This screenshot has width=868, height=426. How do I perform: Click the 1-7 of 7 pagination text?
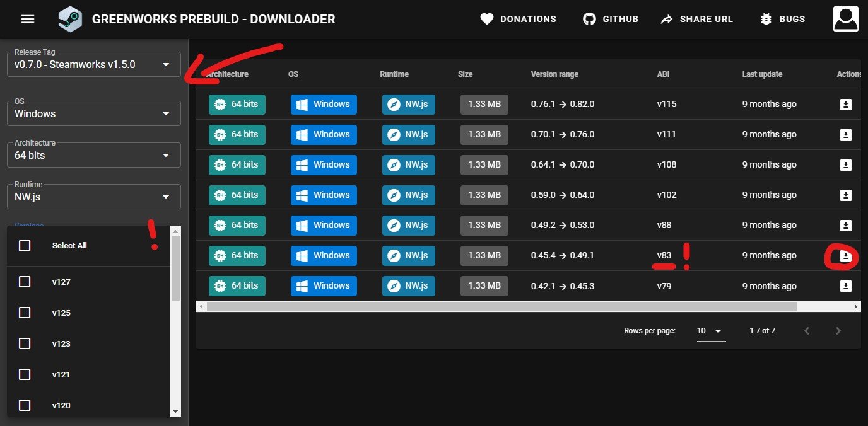pos(763,331)
